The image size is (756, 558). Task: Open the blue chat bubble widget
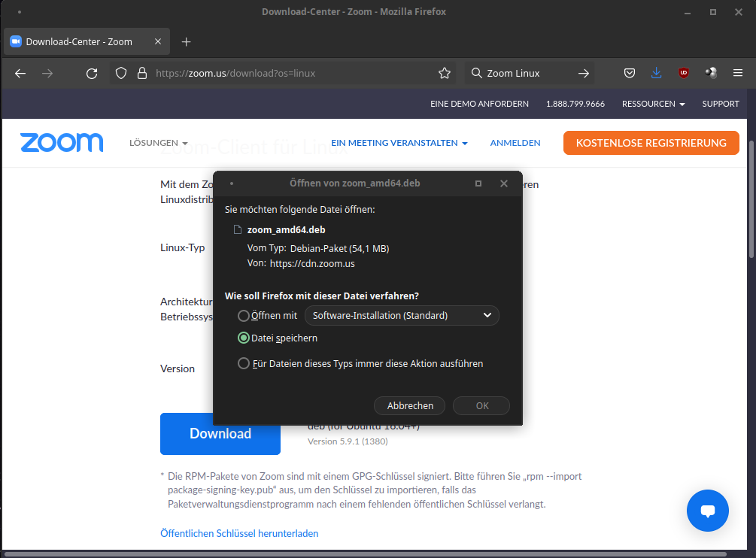pos(707,511)
